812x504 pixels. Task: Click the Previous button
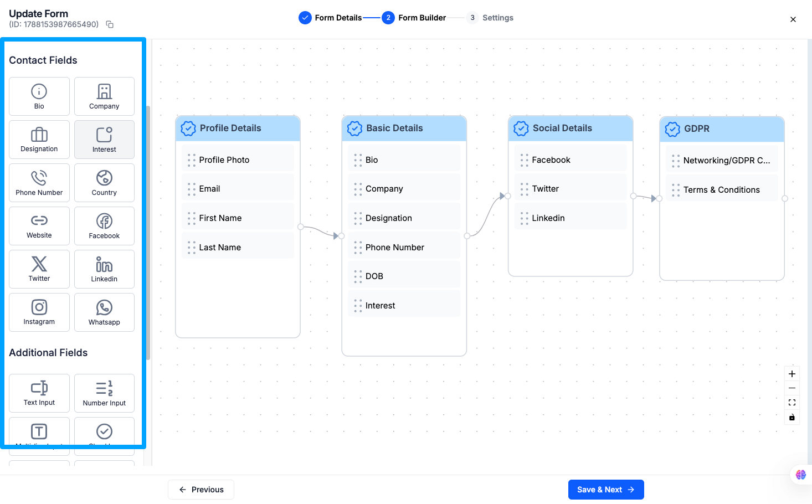pyautogui.click(x=201, y=490)
